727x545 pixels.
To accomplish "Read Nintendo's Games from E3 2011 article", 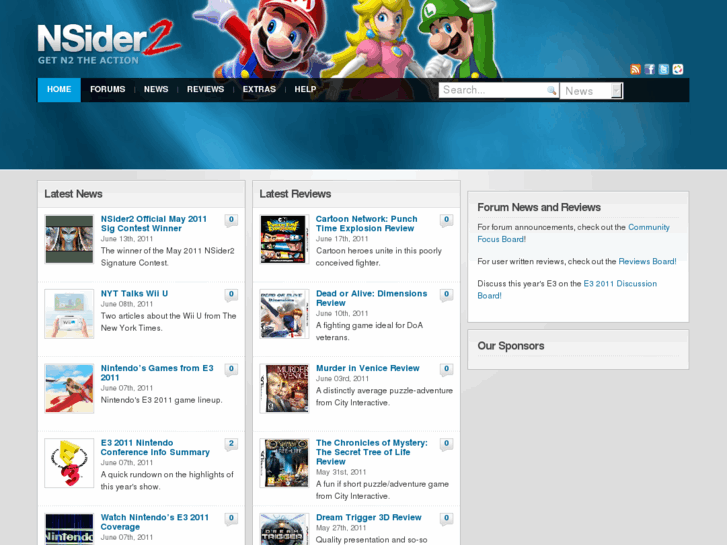I will pyautogui.click(x=157, y=373).
